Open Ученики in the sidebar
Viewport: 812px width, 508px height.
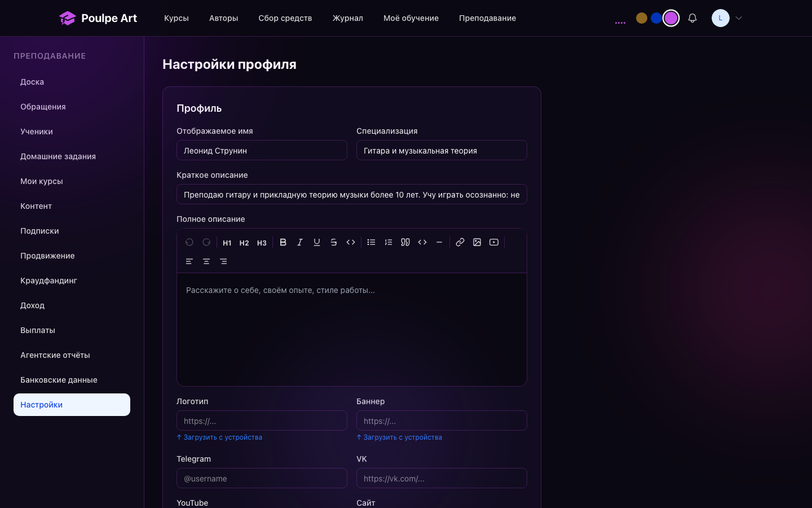[72, 132]
